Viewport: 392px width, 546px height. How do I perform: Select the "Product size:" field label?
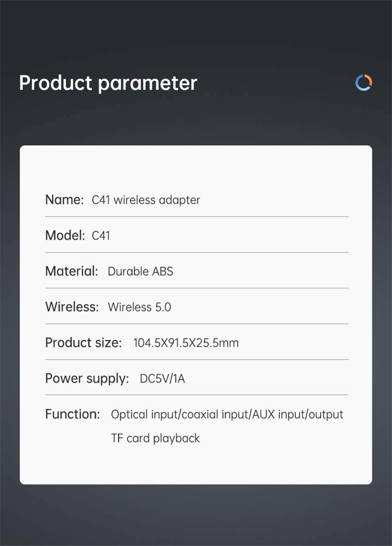click(83, 342)
